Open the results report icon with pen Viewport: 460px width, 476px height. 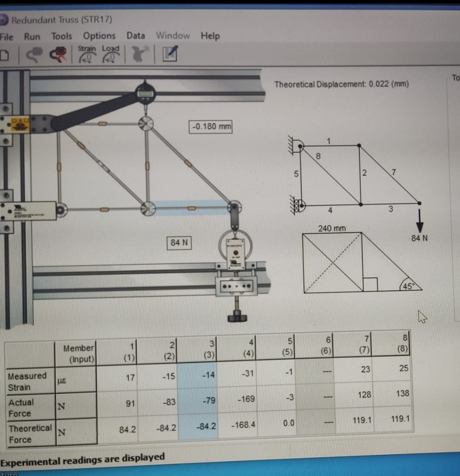pyautogui.click(x=170, y=54)
